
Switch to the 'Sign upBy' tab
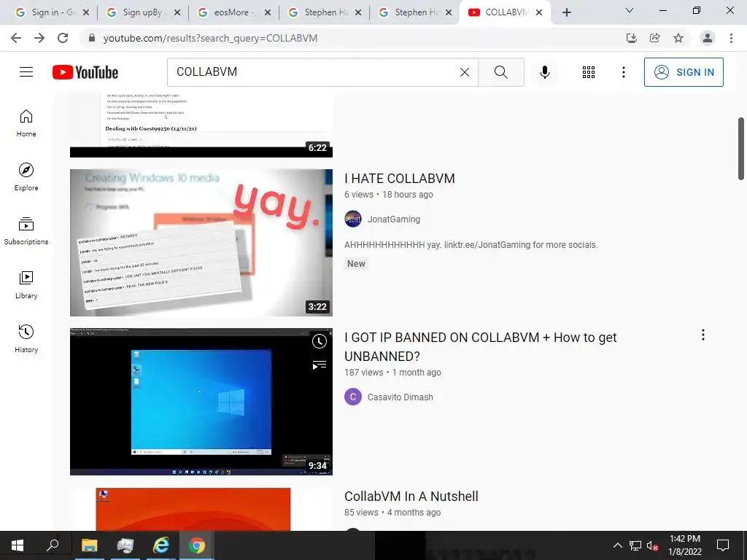[142, 12]
